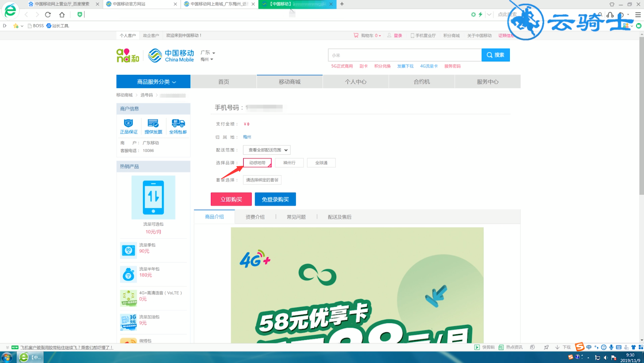Click Windows Start button
Image resolution: width=644 pixels, height=363 pixels.
click(7, 357)
